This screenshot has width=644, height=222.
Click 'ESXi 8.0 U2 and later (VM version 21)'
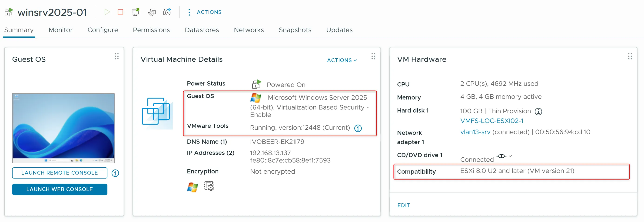(517, 171)
